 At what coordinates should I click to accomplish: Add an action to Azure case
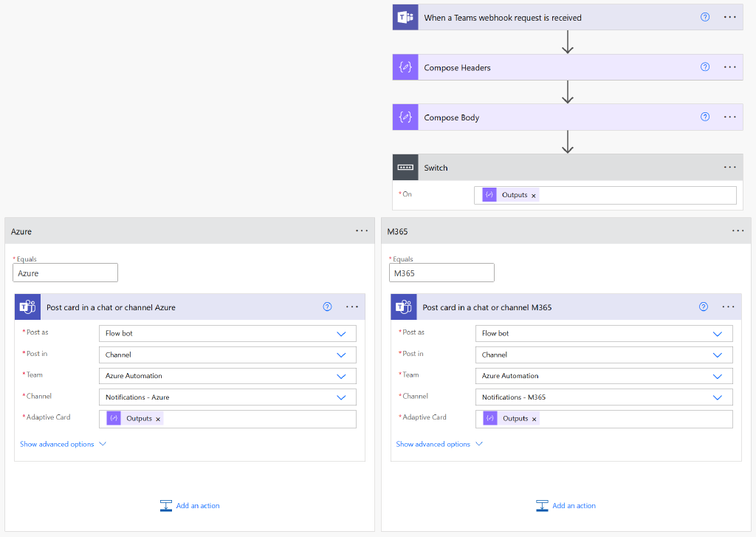(190, 506)
